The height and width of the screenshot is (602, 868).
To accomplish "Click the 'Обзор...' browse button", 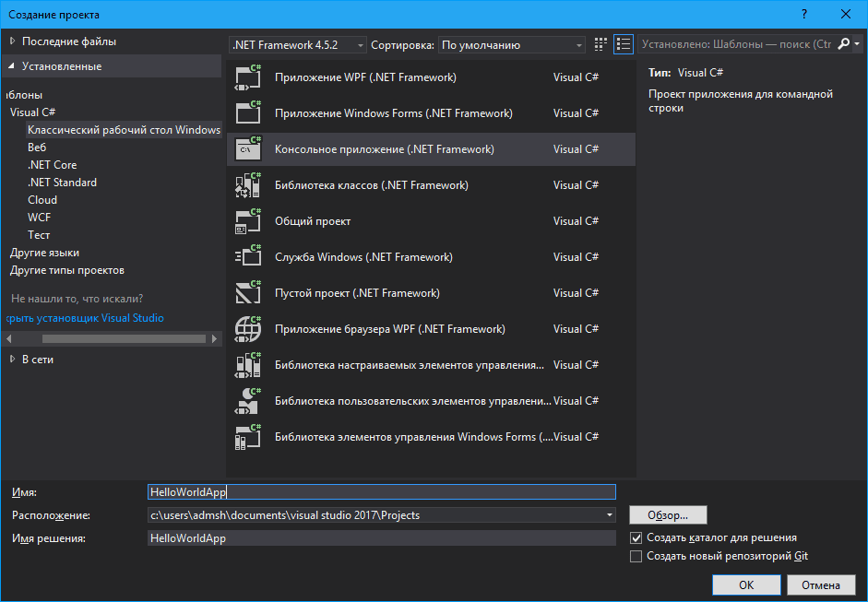I will click(668, 515).
